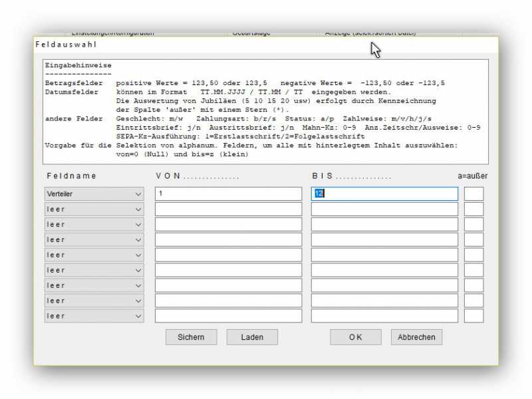
Task: Click the VON field containing 1
Action: 228,194
